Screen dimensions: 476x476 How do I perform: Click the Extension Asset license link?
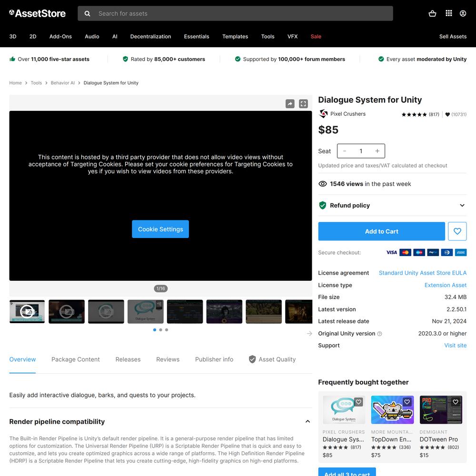[x=446, y=285]
